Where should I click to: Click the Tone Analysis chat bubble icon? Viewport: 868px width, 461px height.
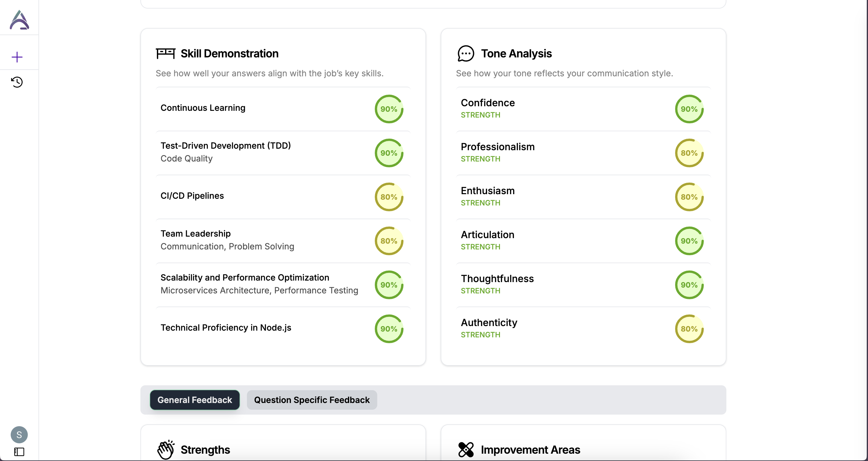[466, 54]
